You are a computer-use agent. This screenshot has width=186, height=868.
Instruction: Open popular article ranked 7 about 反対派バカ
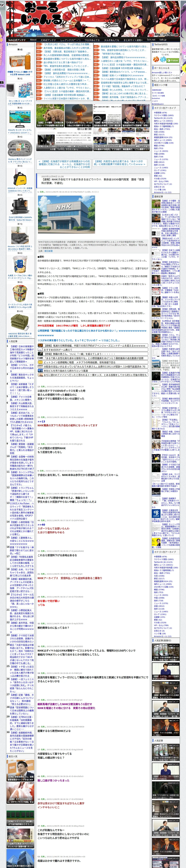[x=22, y=417]
